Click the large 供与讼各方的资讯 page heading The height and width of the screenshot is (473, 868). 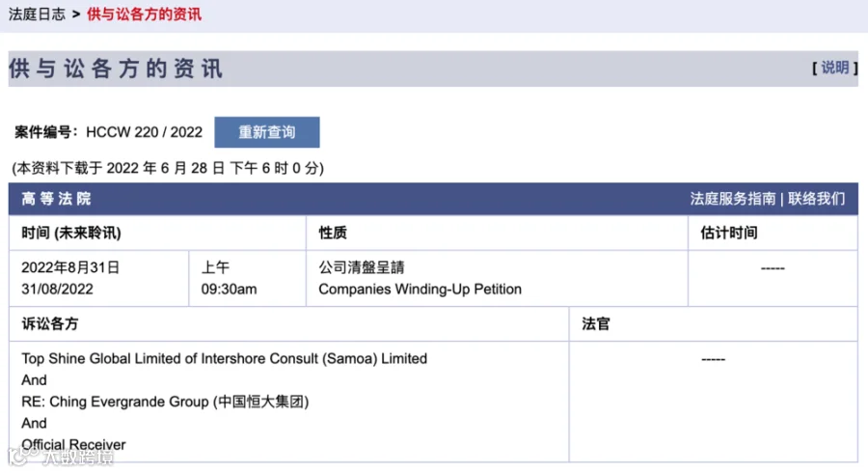[116, 69]
